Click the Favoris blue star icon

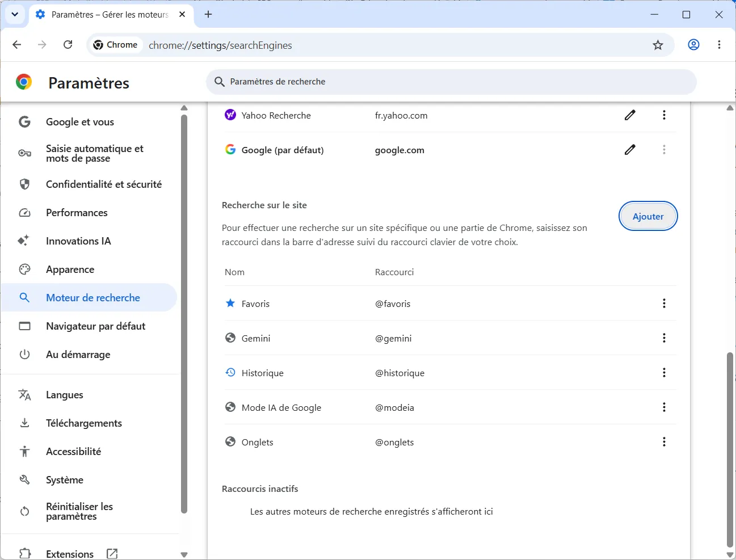coord(230,303)
